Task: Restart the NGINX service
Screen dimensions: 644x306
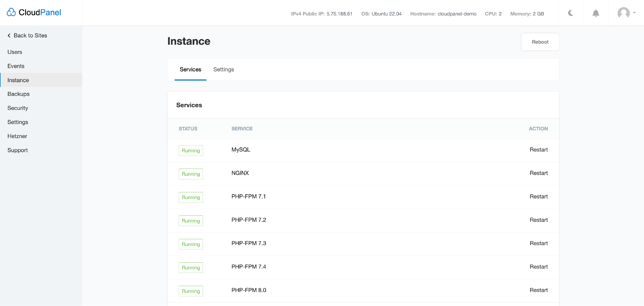Action: [x=539, y=173]
